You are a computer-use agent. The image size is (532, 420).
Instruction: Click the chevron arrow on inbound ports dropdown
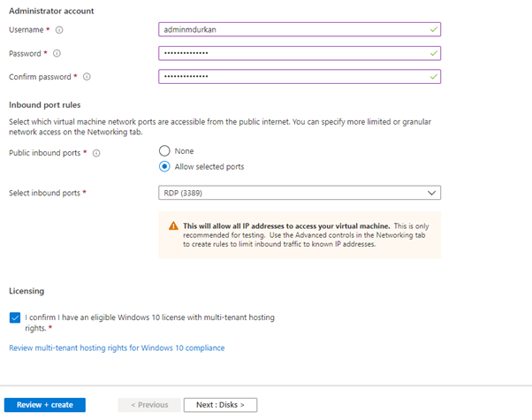(431, 193)
